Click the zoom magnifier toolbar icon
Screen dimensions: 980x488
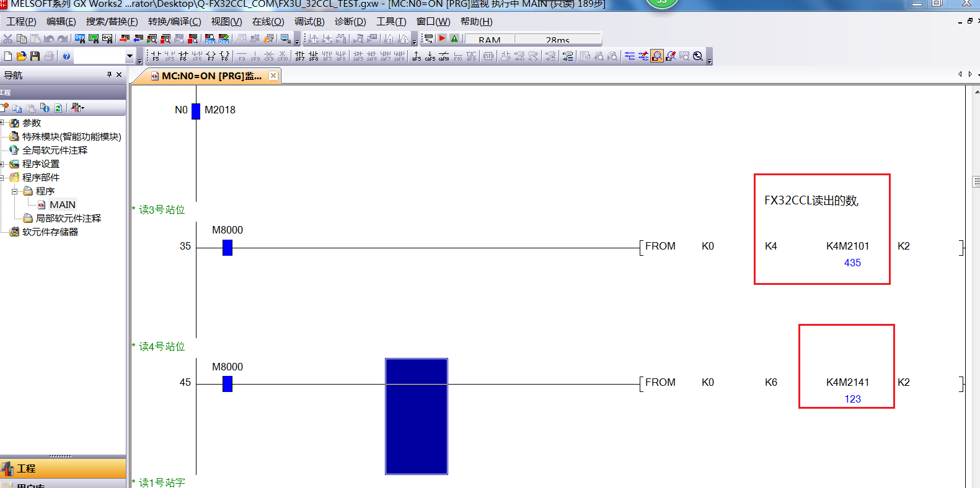[698, 56]
